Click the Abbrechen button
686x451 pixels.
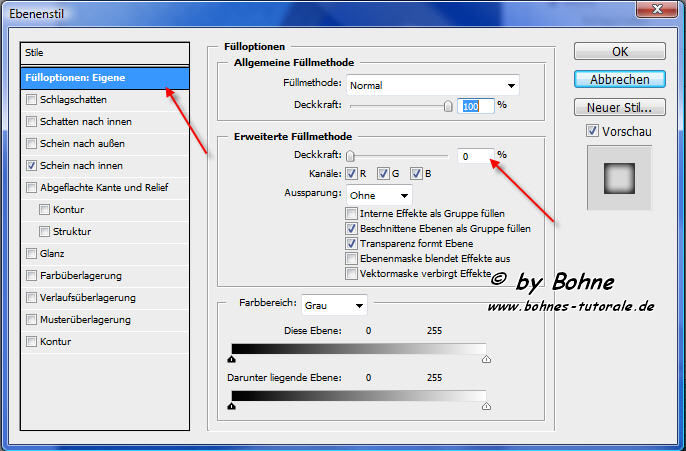620,79
